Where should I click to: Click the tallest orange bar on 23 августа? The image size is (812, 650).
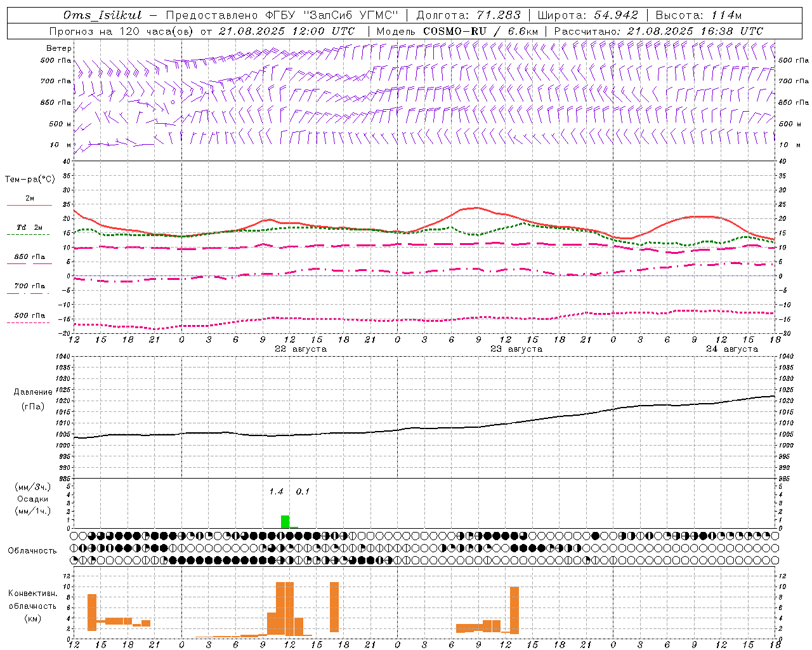514,610
